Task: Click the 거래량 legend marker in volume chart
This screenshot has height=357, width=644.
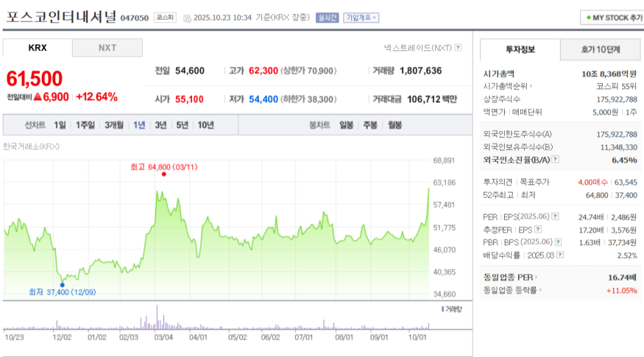Action: [x=443, y=309]
